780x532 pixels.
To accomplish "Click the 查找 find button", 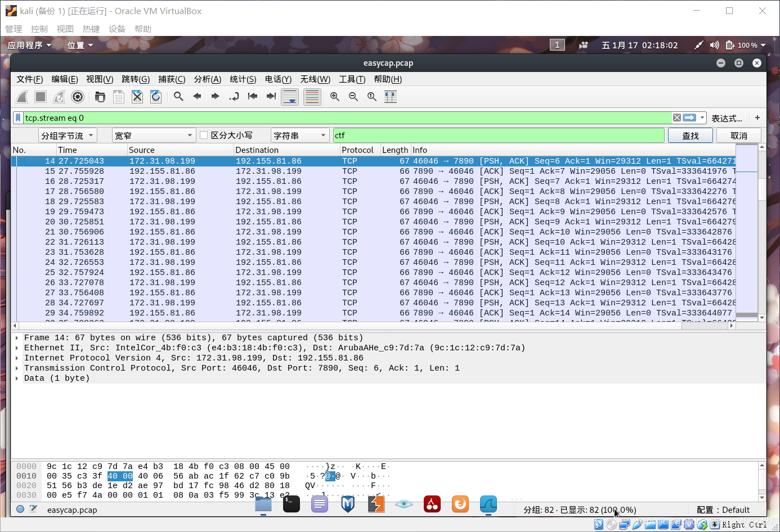I will click(x=691, y=136).
